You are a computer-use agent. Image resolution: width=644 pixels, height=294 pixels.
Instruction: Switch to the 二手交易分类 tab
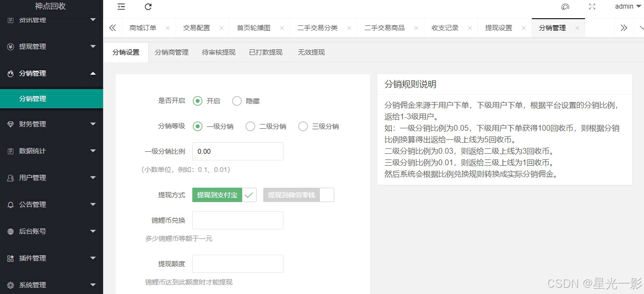point(317,28)
